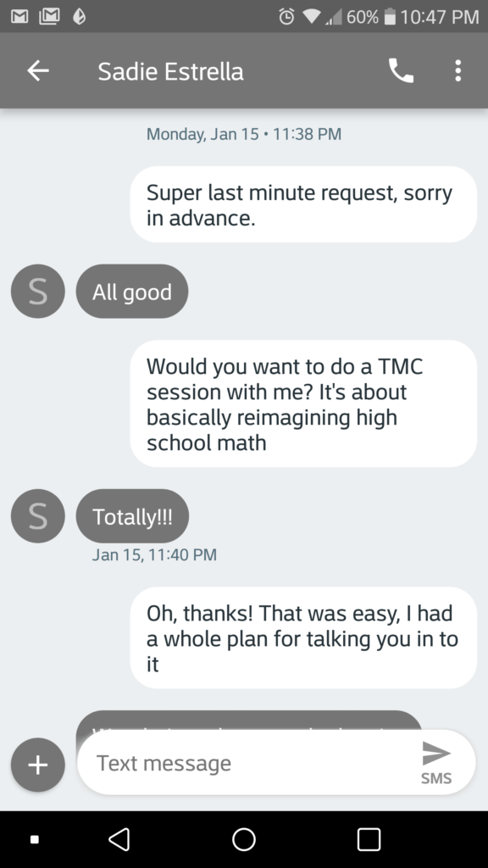The height and width of the screenshot is (868, 488).
Task: Tap the battery indicator in status bar
Action: 390,17
